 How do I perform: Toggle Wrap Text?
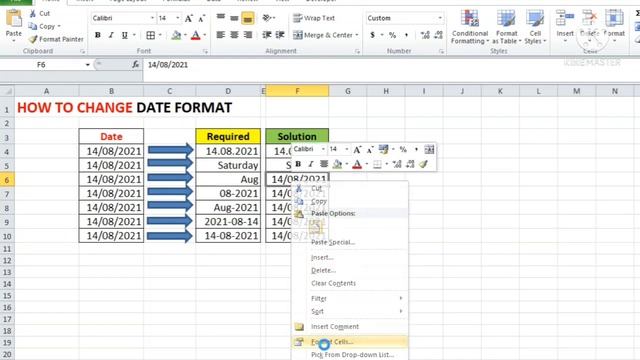tap(314, 18)
